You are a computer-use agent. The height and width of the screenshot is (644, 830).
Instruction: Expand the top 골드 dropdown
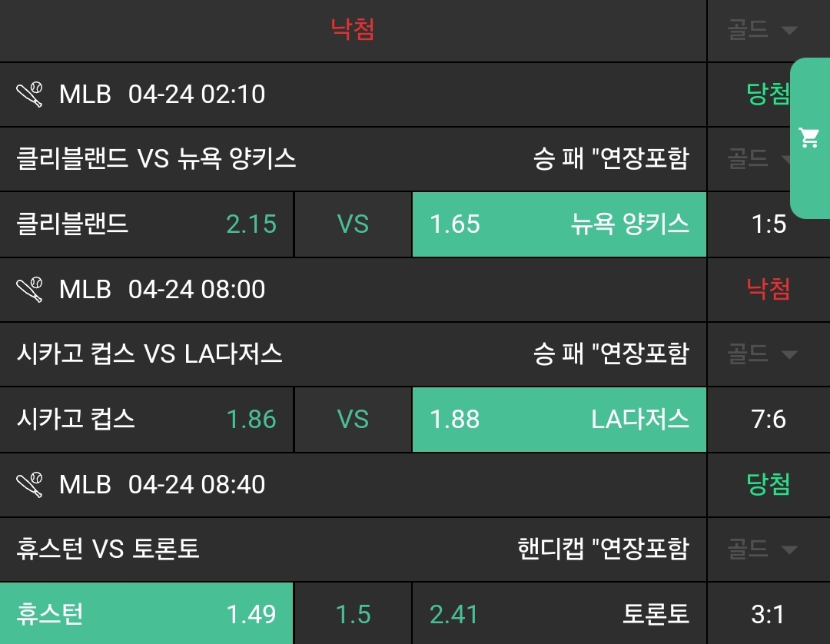click(x=762, y=31)
